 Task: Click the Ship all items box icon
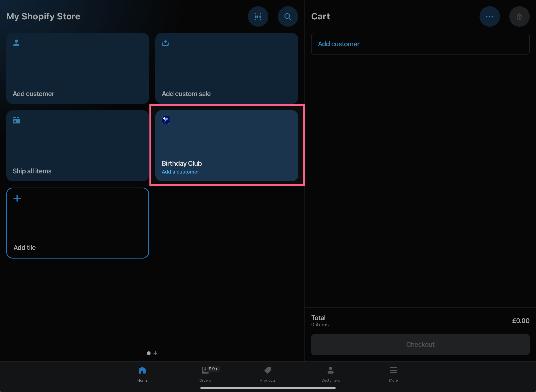point(16,120)
